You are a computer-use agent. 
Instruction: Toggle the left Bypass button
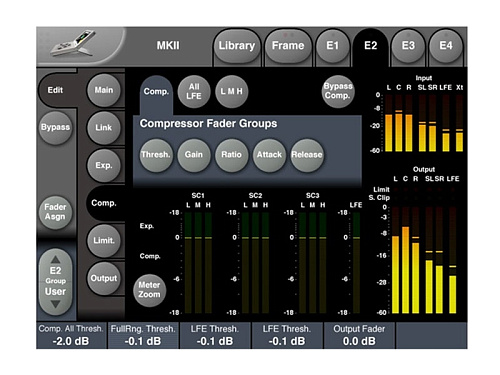pos(55,127)
